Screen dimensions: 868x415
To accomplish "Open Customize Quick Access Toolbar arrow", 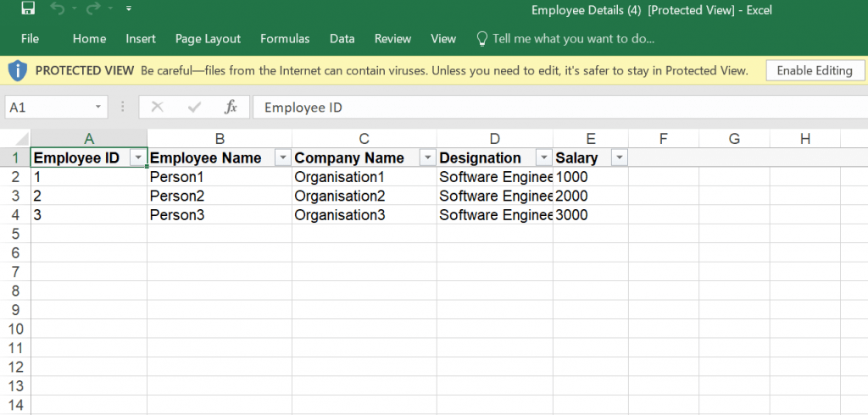I will tap(129, 8).
